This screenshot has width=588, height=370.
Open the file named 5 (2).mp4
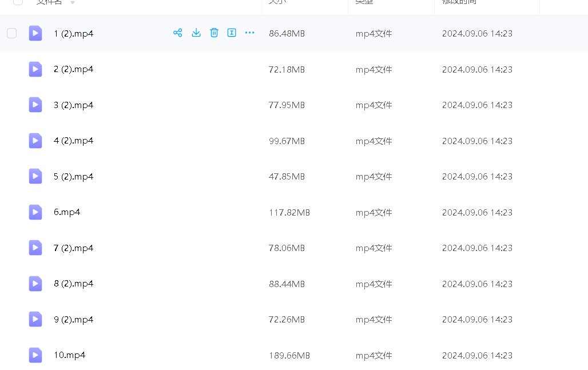(73, 177)
